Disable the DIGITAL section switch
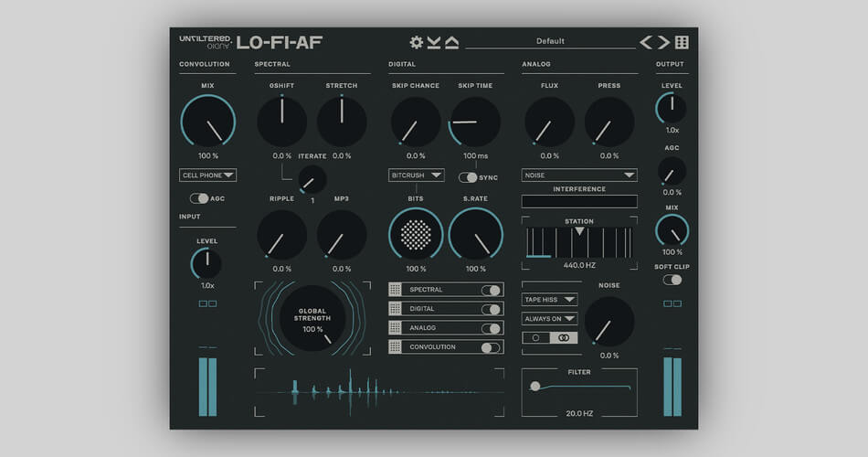The image size is (868, 457). [x=491, y=309]
